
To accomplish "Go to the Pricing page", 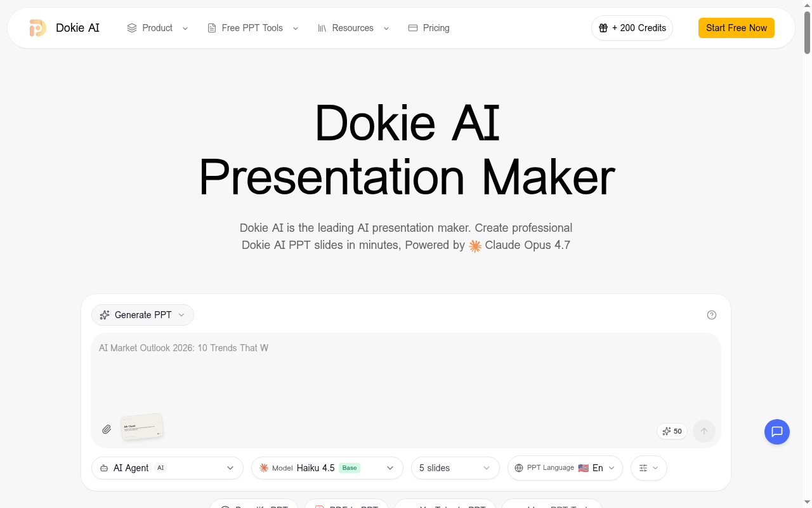I will point(429,28).
